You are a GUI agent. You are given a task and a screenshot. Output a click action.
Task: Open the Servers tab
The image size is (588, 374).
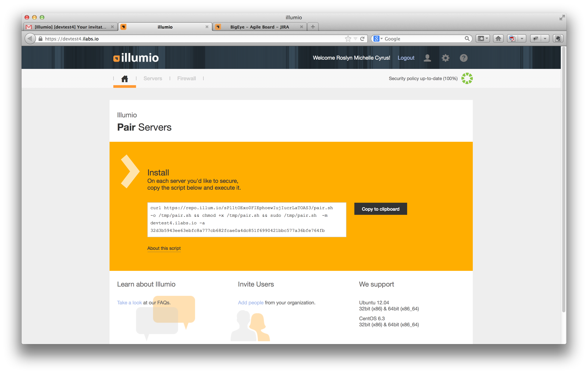153,78
